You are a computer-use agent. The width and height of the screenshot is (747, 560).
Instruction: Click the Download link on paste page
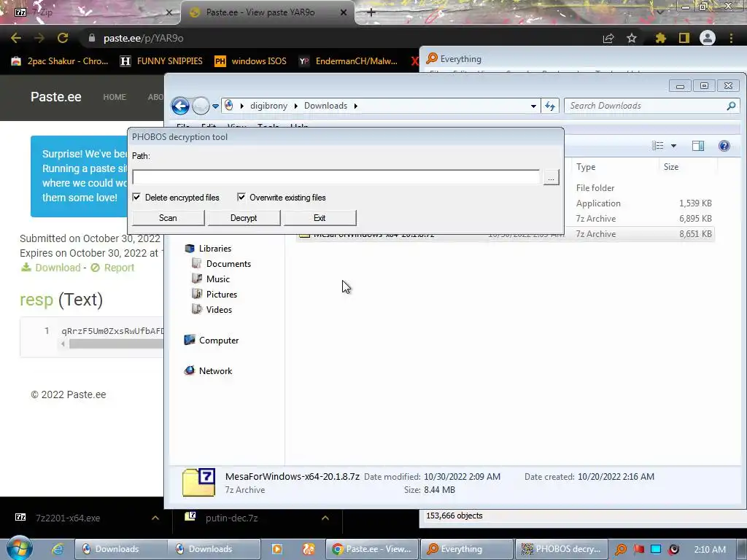coord(51,268)
